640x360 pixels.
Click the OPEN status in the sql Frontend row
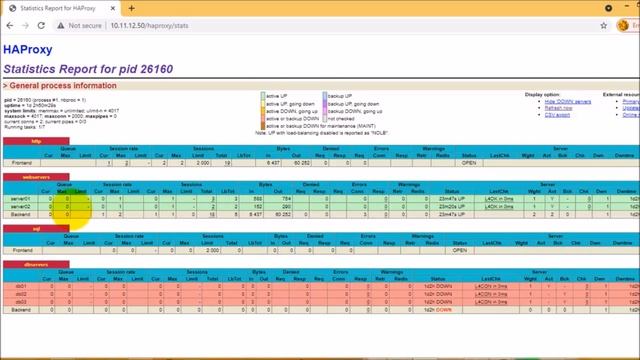point(460,250)
